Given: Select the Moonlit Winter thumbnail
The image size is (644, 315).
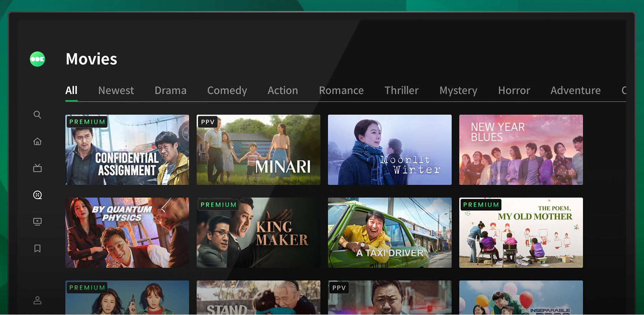Looking at the screenshot, I should [x=390, y=150].
